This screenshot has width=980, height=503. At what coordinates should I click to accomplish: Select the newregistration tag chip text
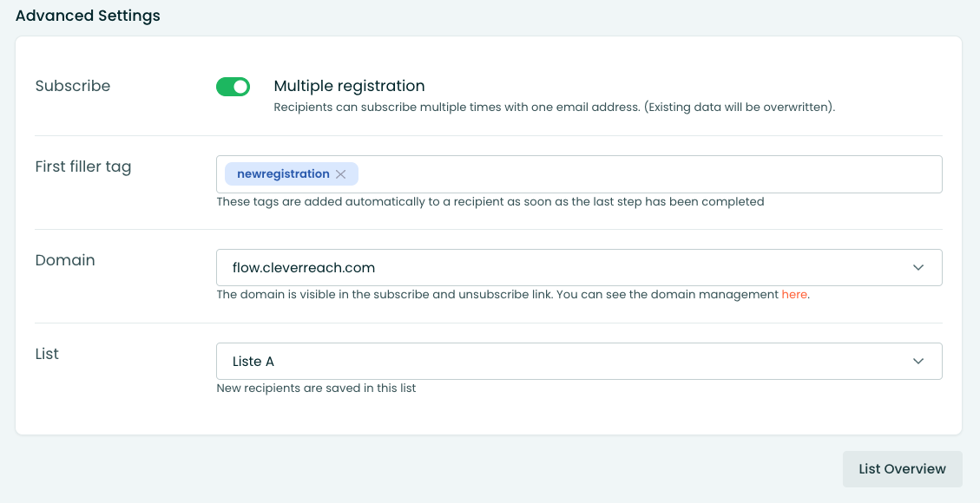[283, 174]
